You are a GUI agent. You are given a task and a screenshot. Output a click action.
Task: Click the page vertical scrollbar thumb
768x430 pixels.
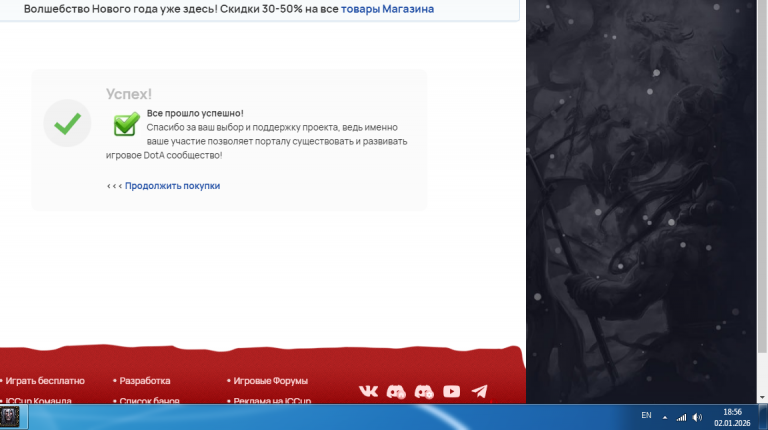762,176
